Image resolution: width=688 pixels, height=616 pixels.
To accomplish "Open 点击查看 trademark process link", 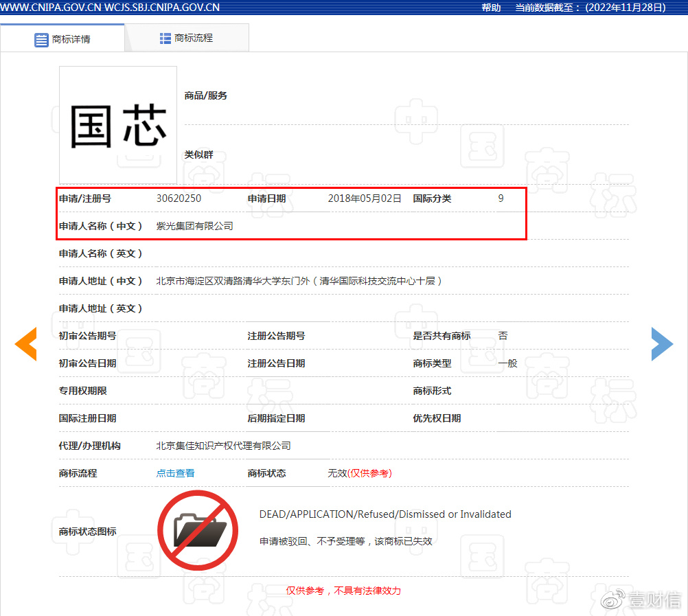I will coord(176,473).
